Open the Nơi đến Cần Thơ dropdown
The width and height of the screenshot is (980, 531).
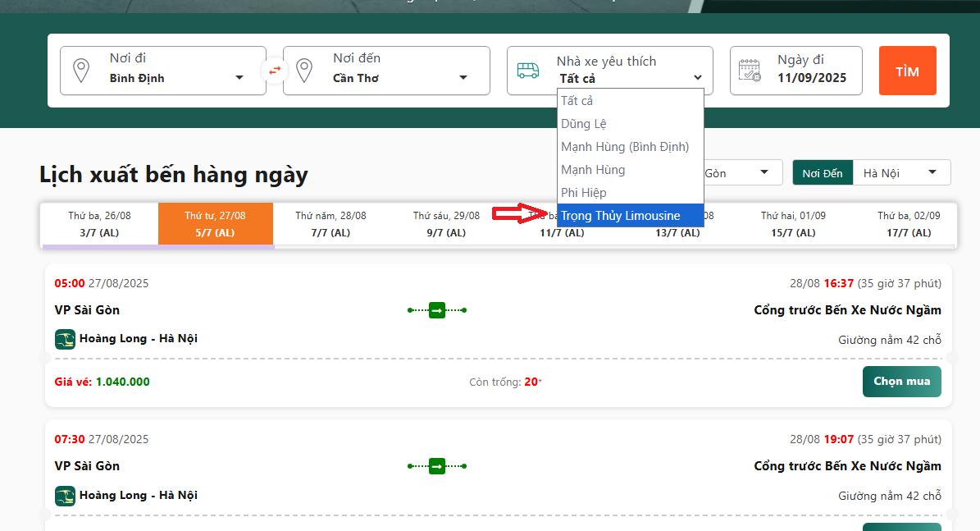[399, 78]
